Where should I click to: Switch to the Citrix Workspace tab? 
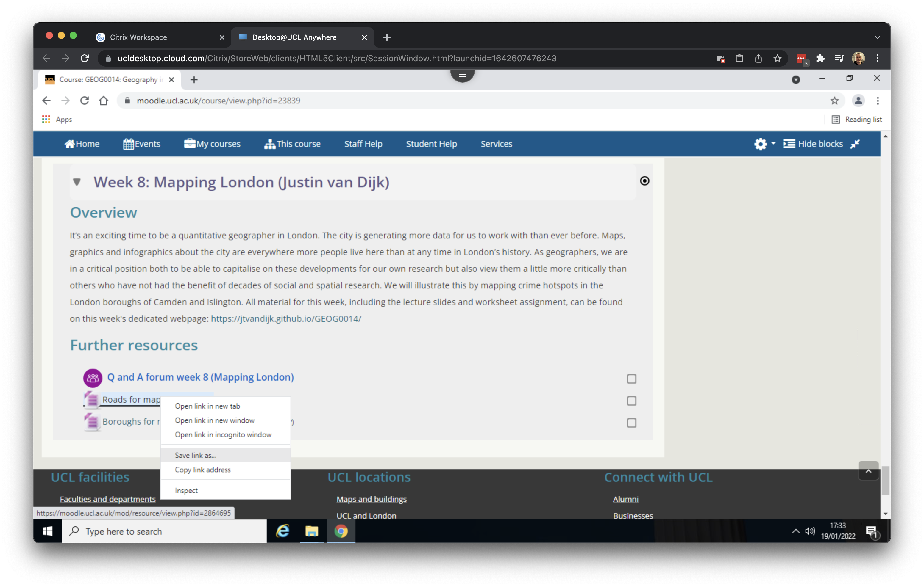pos(138,37)
